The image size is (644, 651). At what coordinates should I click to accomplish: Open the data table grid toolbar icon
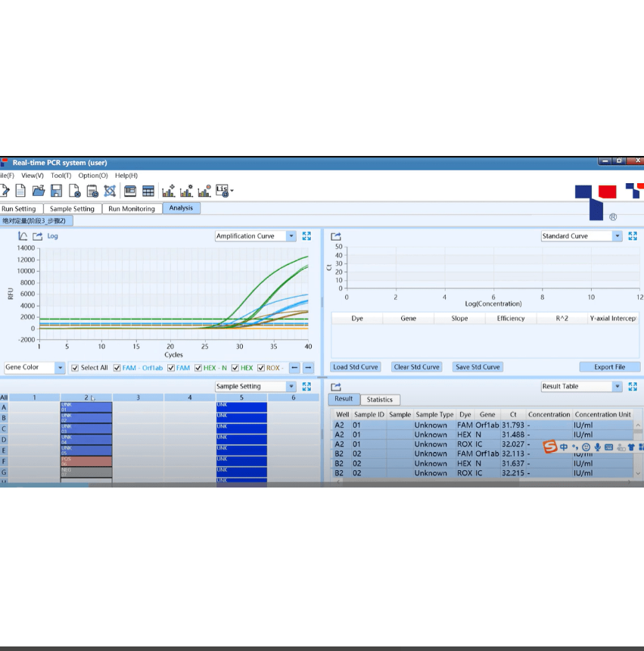pyautogui.click(x=148, y=191)
